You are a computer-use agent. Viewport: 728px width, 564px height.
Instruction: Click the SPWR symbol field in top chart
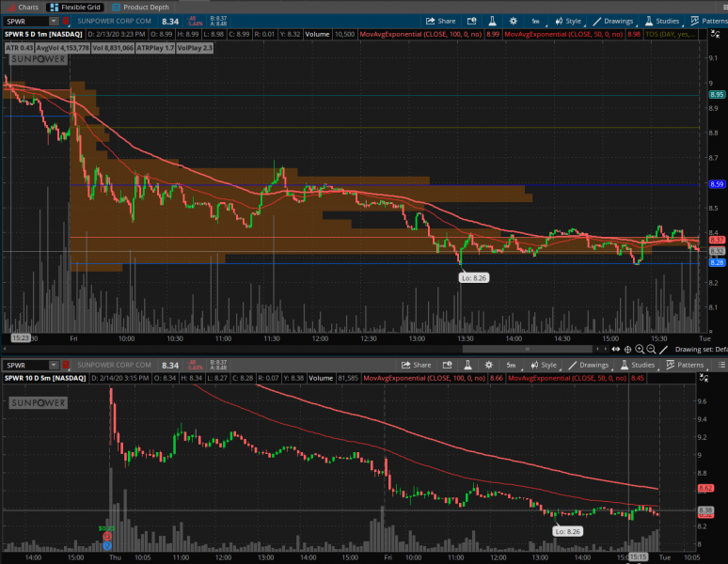(26, 22)
